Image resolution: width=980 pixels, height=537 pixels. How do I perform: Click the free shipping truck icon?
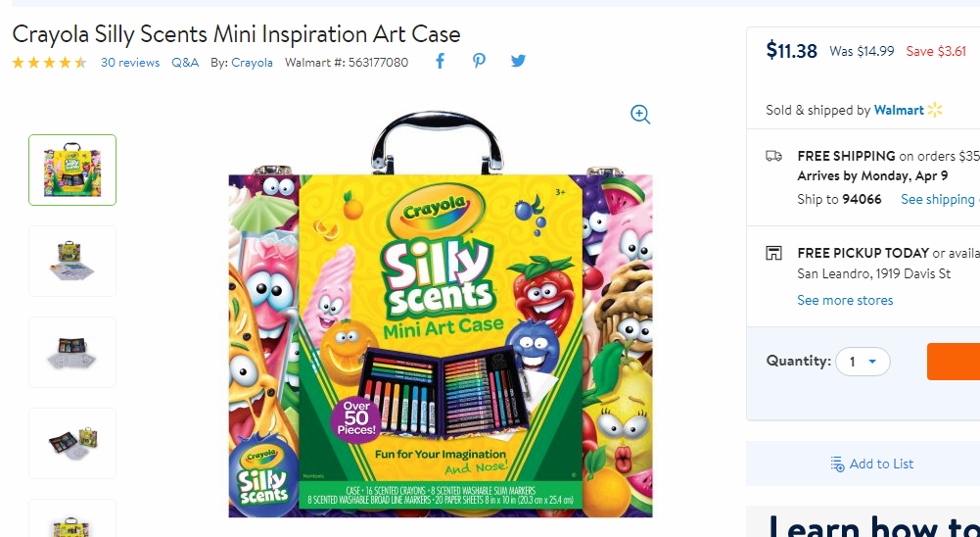773,156
